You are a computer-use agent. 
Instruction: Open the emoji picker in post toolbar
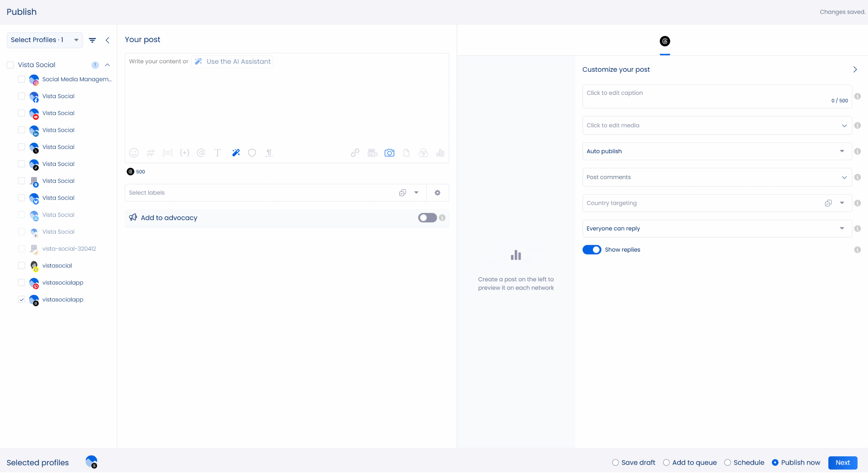point(133,153)
